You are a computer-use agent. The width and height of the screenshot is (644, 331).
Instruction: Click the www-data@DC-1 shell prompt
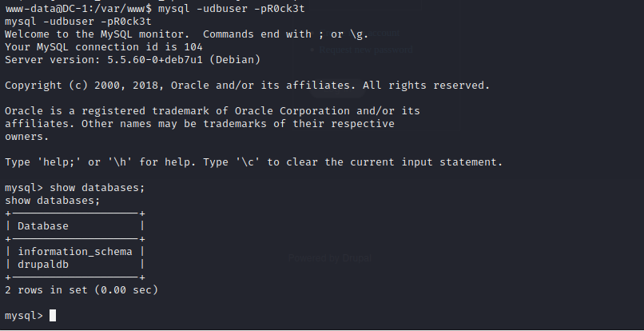click(x=38, y=7)
